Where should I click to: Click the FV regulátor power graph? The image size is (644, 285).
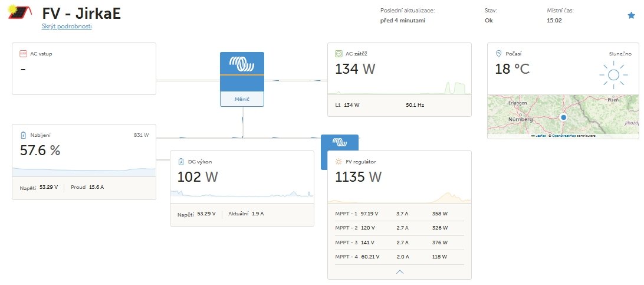pyautogui.click(x=399, y=196)
